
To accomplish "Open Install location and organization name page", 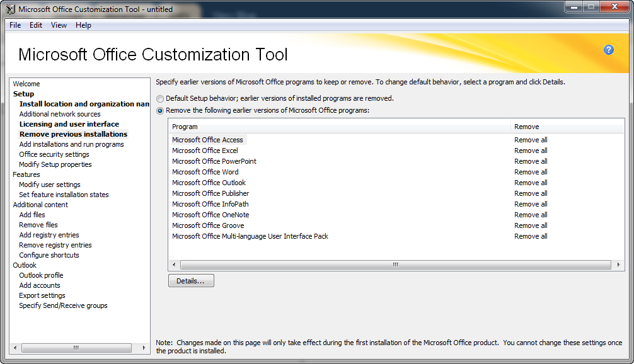I will 84,104.
